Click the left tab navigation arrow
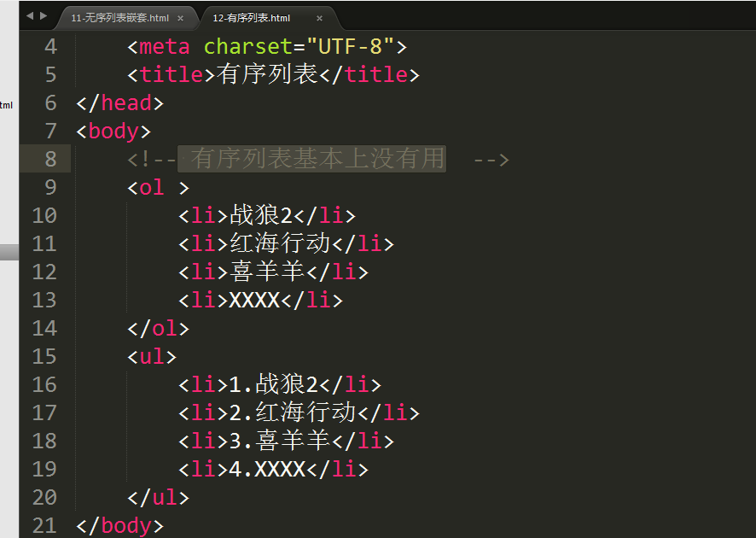 pyautogui.click(x=30, y=16)
